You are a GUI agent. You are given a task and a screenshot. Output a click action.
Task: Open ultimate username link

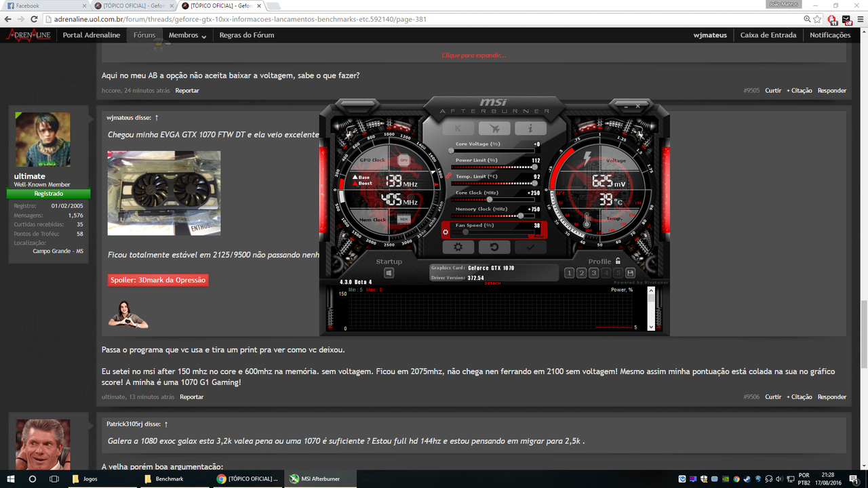pos(30,176)
